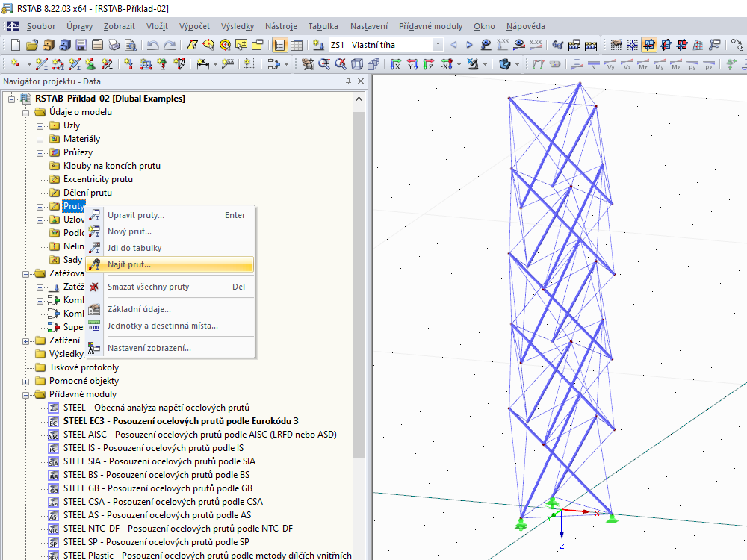The image size is (747, 560).
Task: Create a new model file
Action: click(x=15, y=45)
